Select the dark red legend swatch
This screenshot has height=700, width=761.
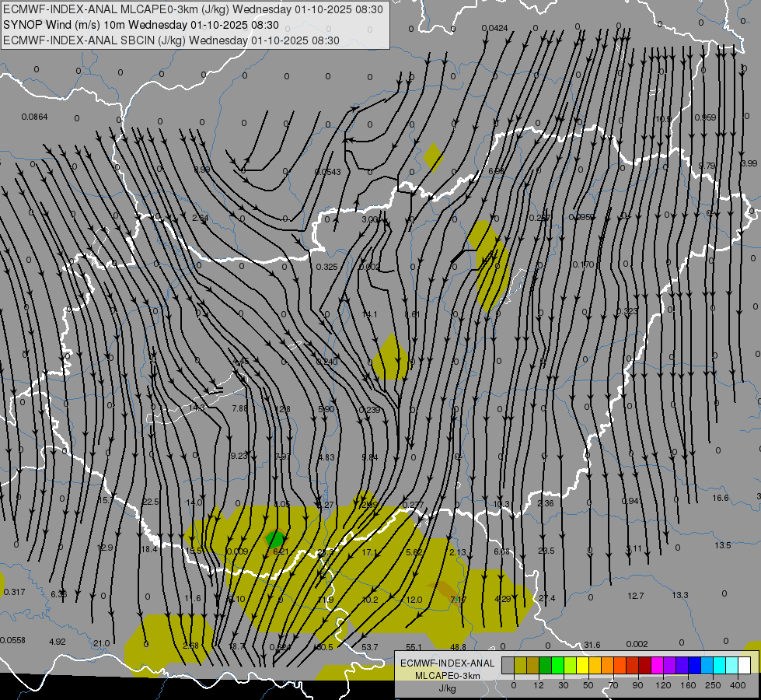pos(645,665)
